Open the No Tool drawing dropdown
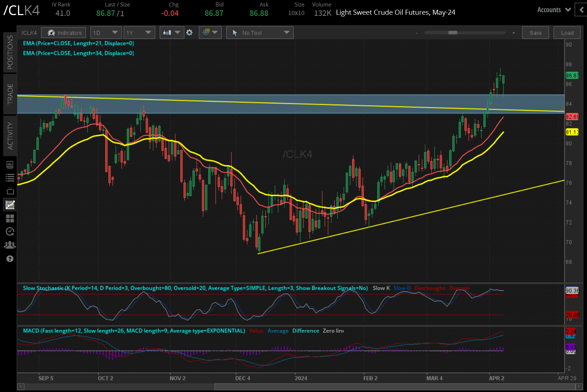Viewport: 587px width, 392px height. 260,33
